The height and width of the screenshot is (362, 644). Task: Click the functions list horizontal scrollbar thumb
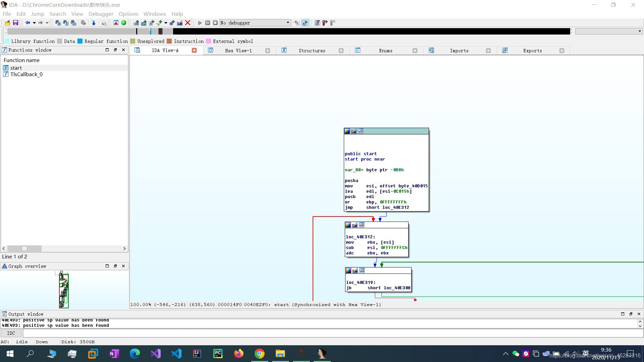click(x=24, y=248)
